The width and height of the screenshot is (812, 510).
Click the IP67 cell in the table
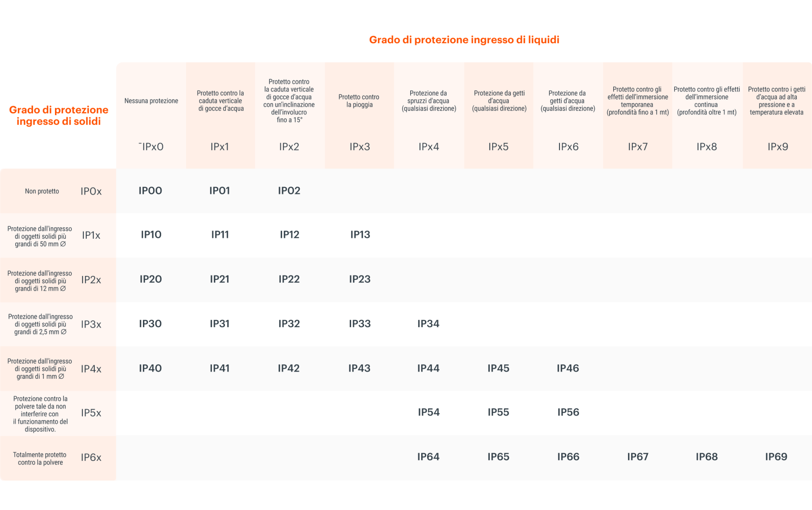click(637, 457)
